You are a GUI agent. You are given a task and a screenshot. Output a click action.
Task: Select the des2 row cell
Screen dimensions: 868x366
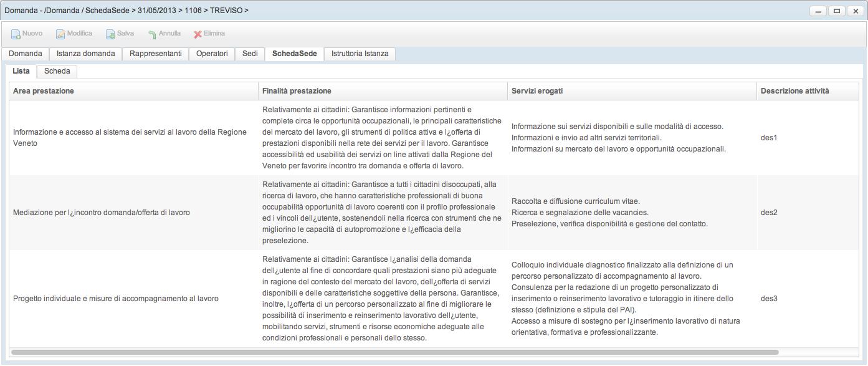point(769,213)
